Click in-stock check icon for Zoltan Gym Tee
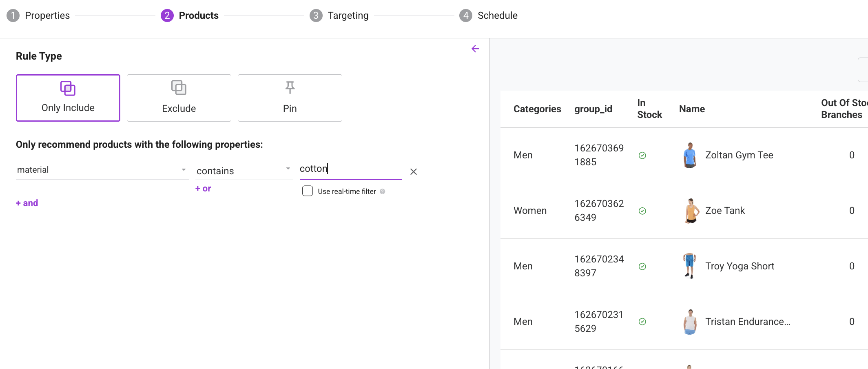The image size is (868, 369). pyautogui.click(x=642, y=156)
